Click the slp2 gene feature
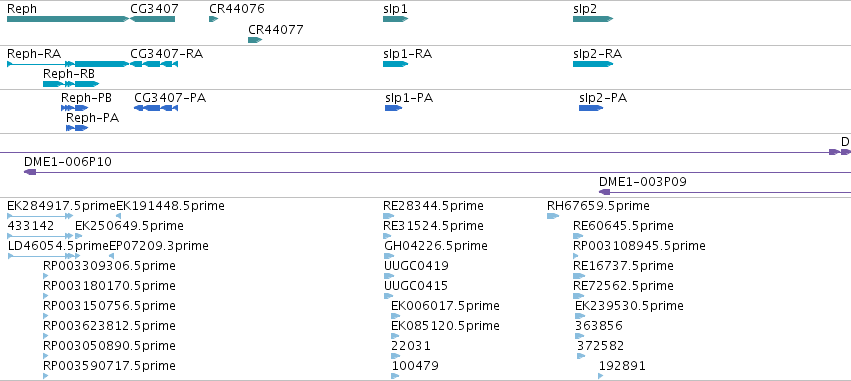 pos(593,19)
